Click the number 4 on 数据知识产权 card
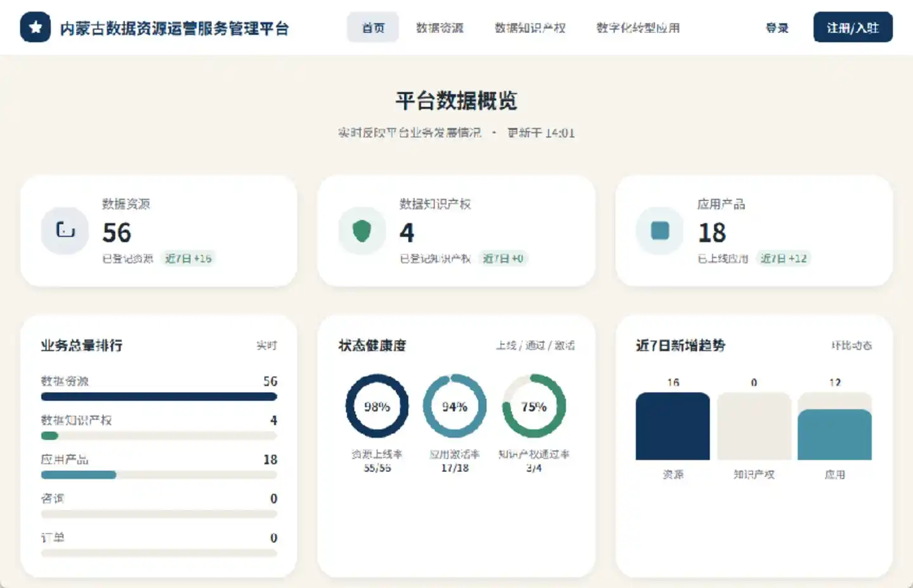This screenshot has height=588, width=913. 407,233
